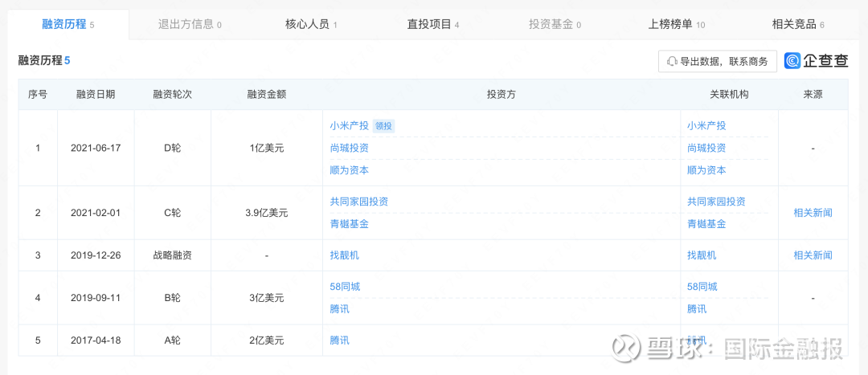The image size is (868, 375).
Task: Open 腾讯 investor link in the B轮 row
Action: 339,308
